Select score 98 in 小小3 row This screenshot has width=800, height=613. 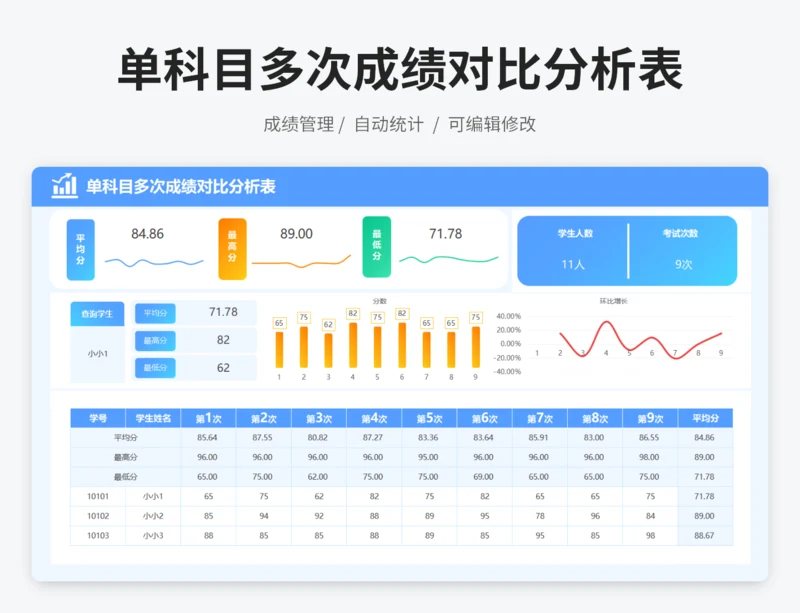[x=650, y=535]
